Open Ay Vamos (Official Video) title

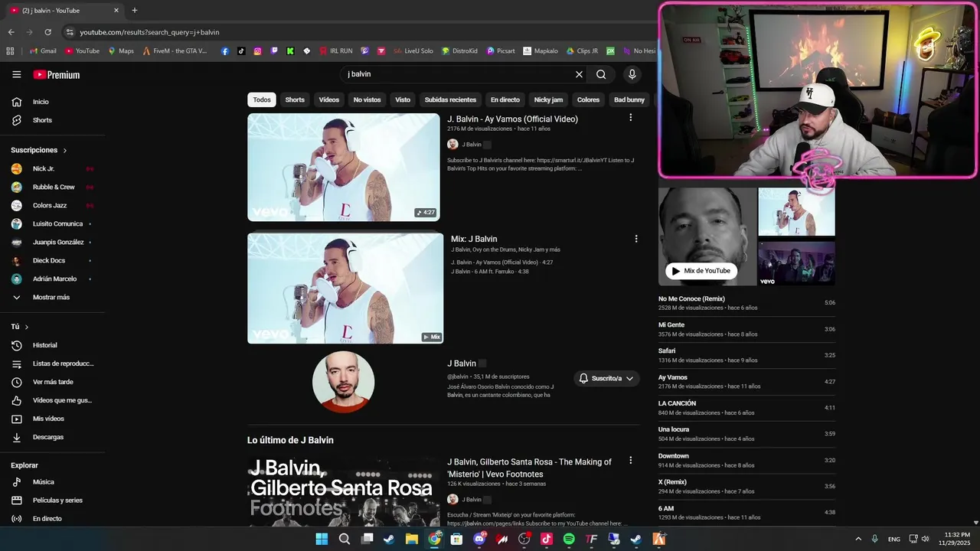[x=513, y=119]
